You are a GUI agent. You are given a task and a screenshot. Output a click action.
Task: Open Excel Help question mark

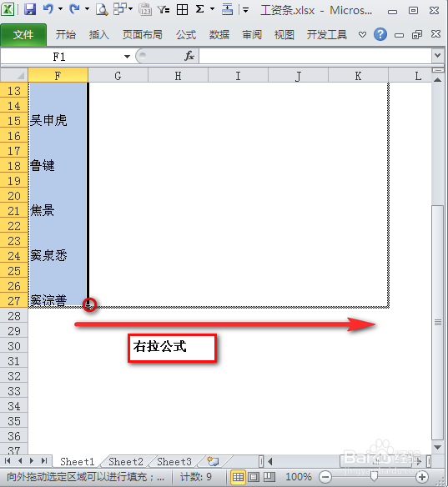(380, 34)
